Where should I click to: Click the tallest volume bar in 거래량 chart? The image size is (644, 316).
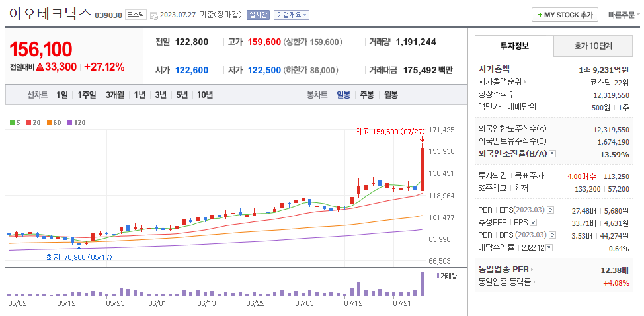[x=421, y=284]
